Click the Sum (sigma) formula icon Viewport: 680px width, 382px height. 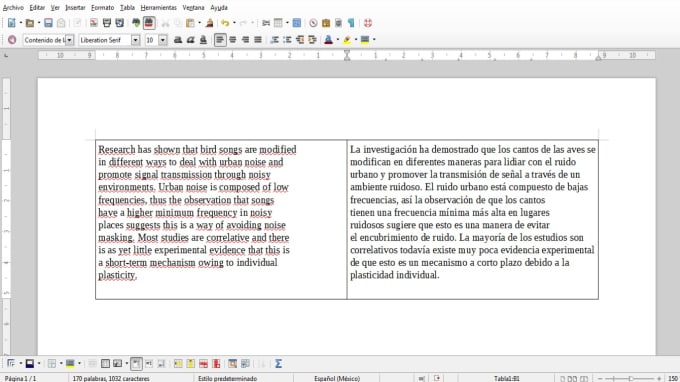coord(278,363)
